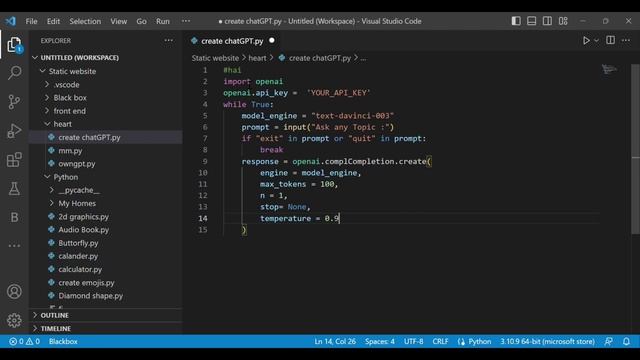Expand the .vscode folder
The image size is (640, 360).
(47, 84)
